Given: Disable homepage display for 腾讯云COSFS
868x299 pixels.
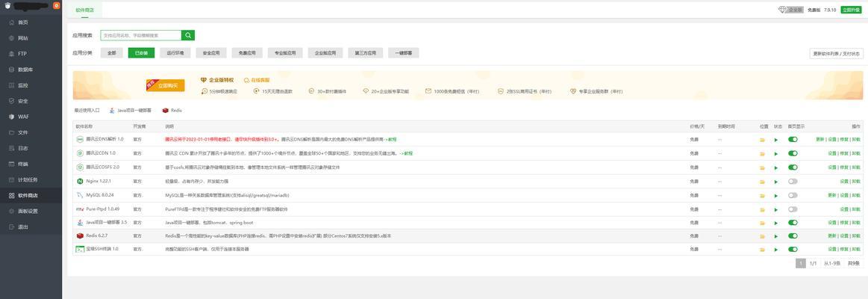Looking at the screenshot, I should (x=793, y=167).
